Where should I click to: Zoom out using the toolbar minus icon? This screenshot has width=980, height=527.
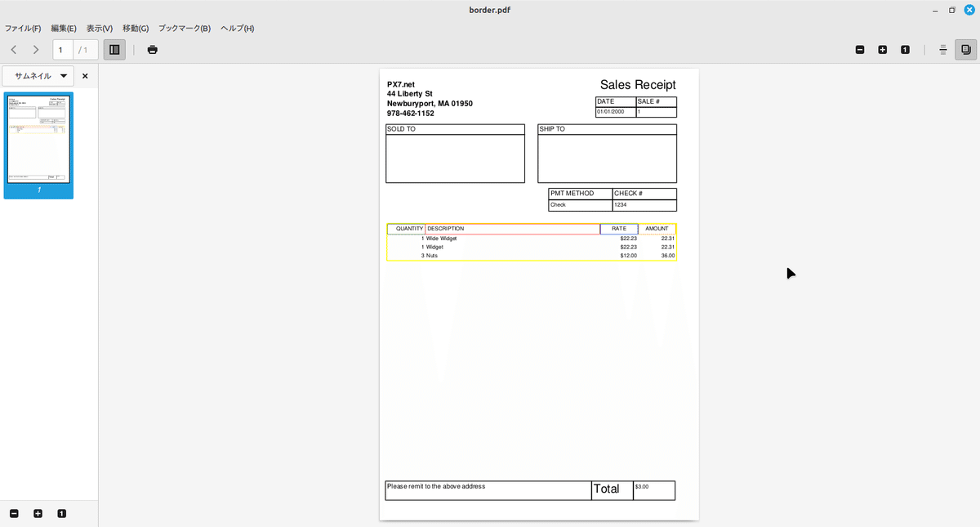[859, 49]
